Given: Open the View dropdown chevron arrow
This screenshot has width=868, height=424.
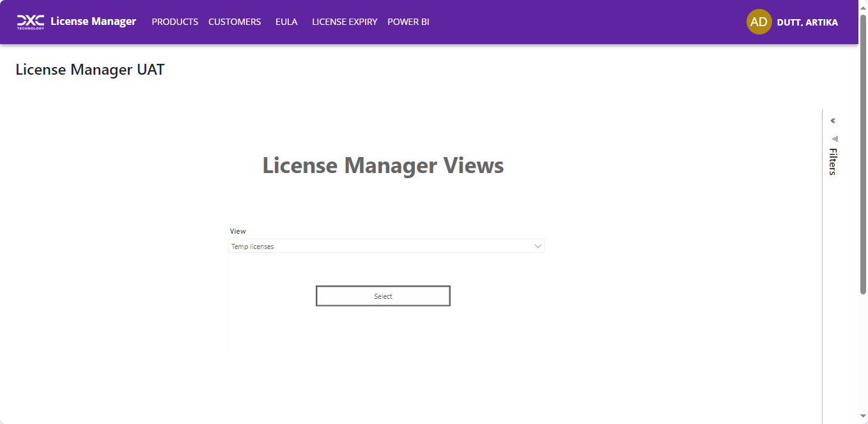Looking at the screenshot, I should pyautogui.click(x=538, y=246).
